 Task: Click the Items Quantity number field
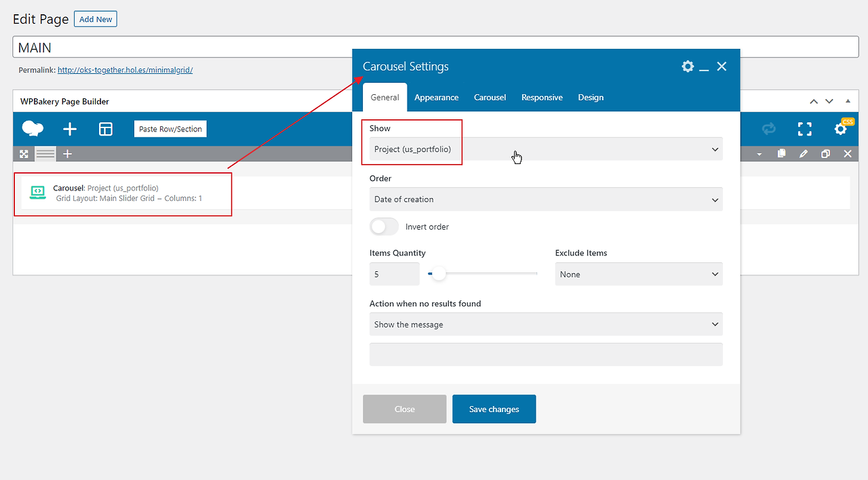coord(395,274)
